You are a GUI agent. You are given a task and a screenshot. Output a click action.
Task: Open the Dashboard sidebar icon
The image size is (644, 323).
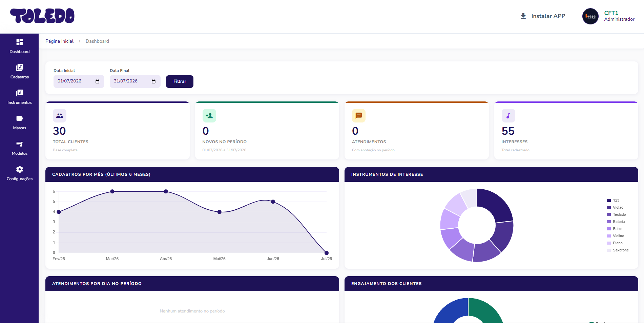point(20,42)
